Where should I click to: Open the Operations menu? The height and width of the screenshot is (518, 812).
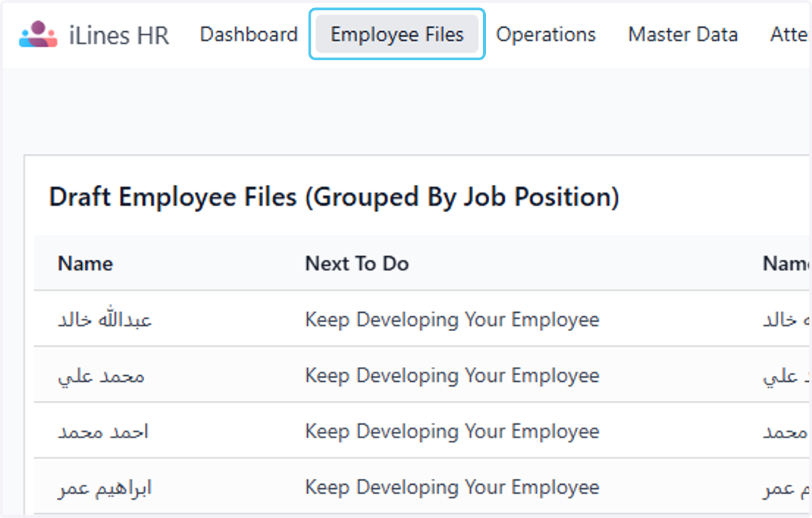click(x=546, y=35)
